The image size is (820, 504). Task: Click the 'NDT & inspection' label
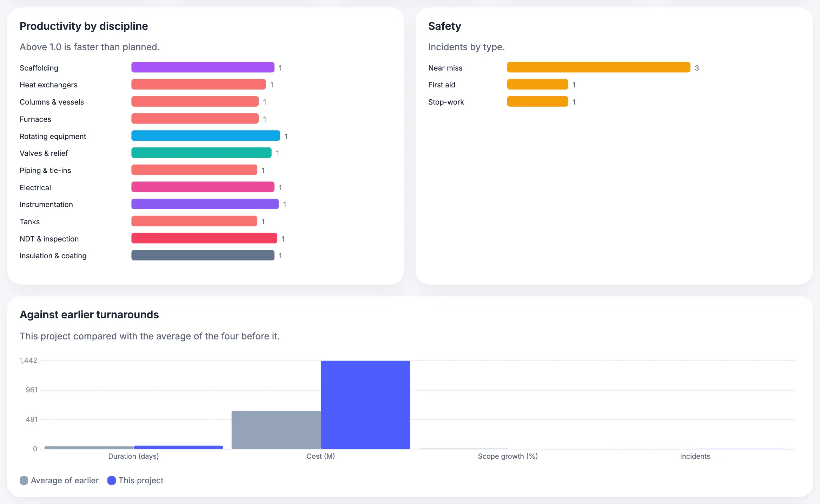pos(49,239)
